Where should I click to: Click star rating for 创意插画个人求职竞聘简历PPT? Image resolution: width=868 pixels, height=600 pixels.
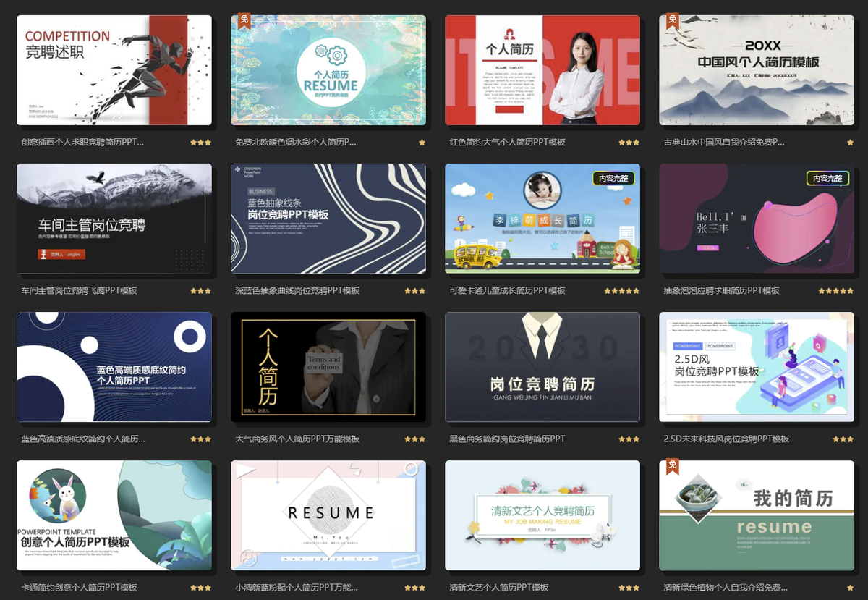(201, 143)
